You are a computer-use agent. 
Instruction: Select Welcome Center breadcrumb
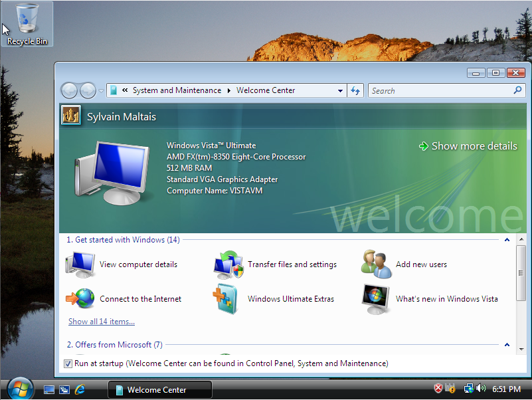pos(266,90)
